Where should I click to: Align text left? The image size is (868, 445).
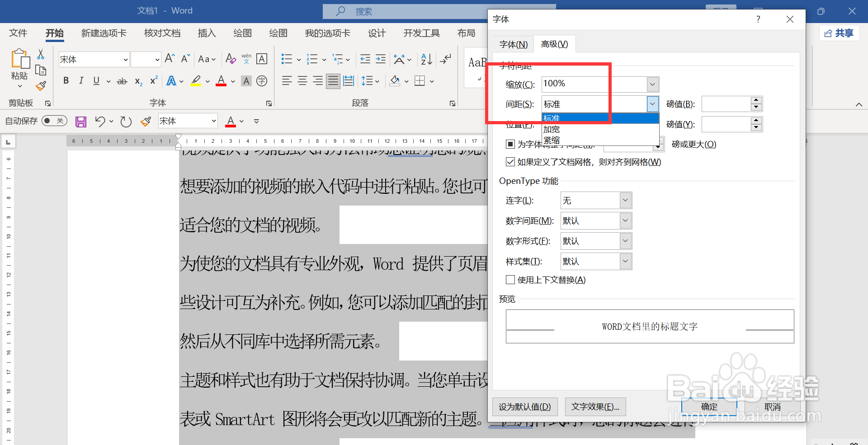coord(287,81)
